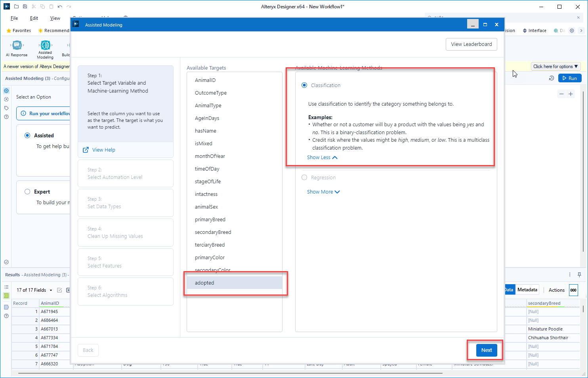Viewport: 588px width, 378px height.
Task: Select the Regression machine-learning method
Action: (304, 177)
